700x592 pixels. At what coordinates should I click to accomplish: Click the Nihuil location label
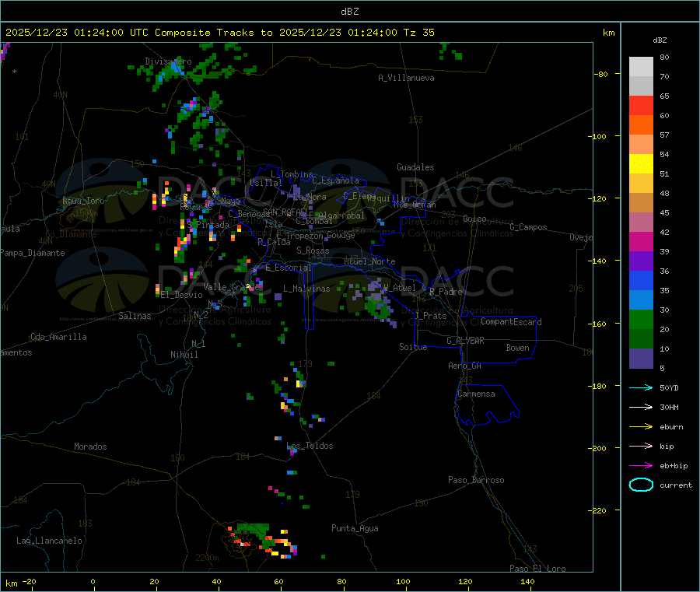click(x=184, y=355)
